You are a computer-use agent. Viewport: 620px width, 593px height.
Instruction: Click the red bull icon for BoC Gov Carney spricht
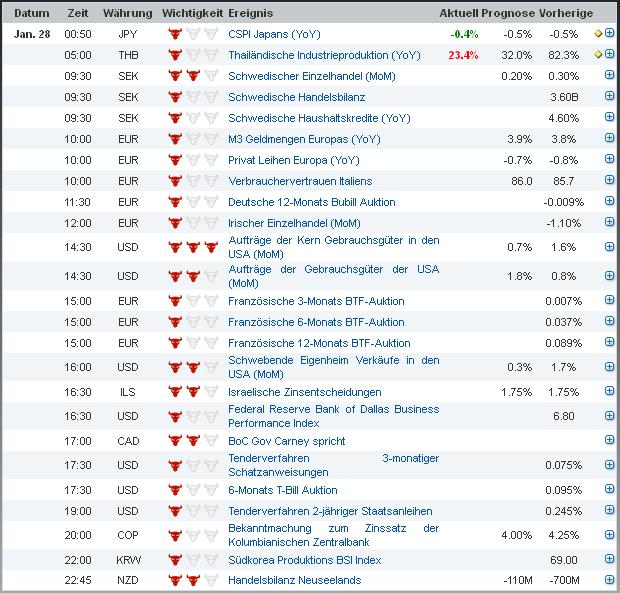[175, 441]
